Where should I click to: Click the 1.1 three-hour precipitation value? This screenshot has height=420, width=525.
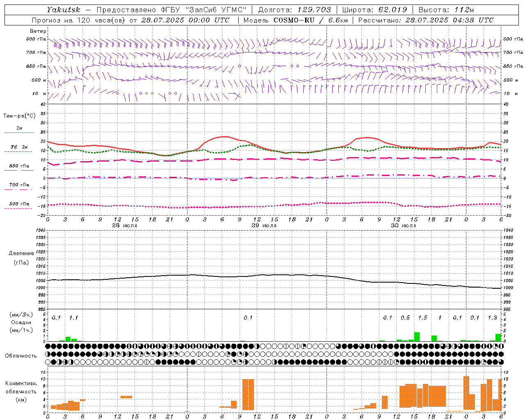[73, 317]
